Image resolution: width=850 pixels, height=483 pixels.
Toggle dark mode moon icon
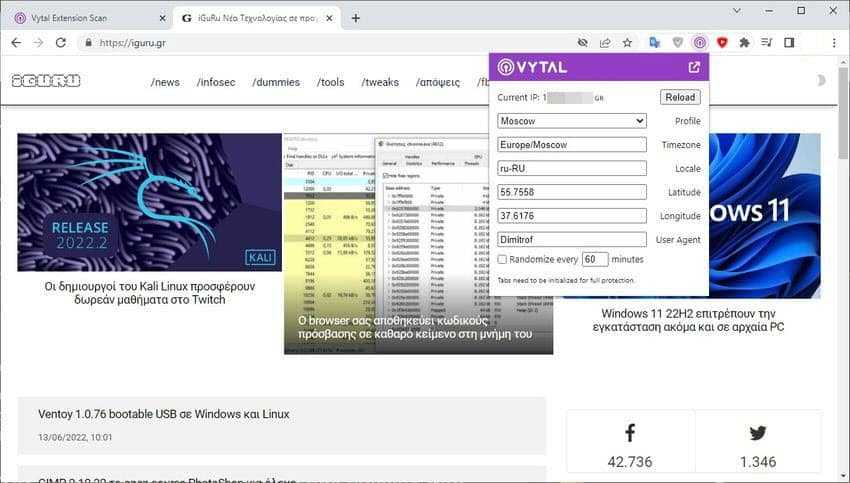[x=821, y=81]
